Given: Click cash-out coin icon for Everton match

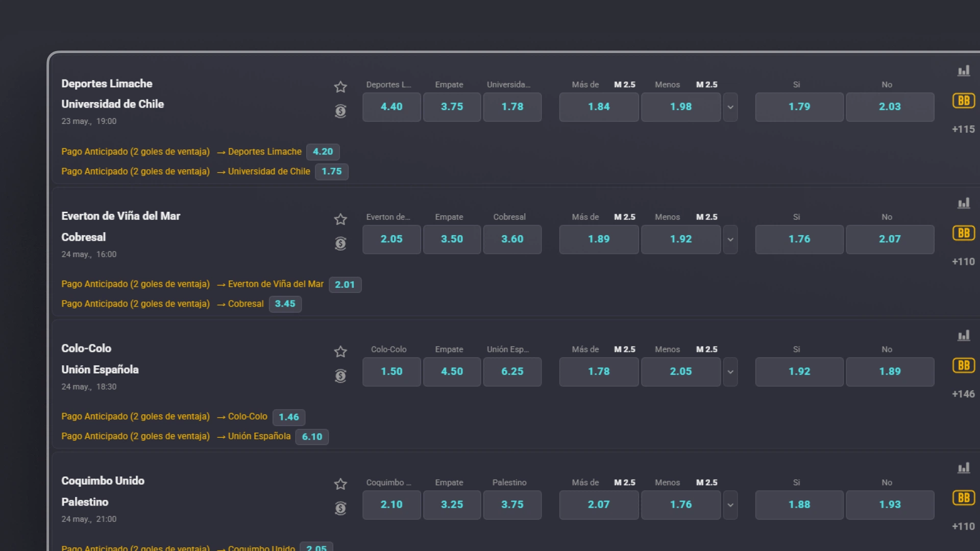Looking at the screenshot, I should 340,243.
